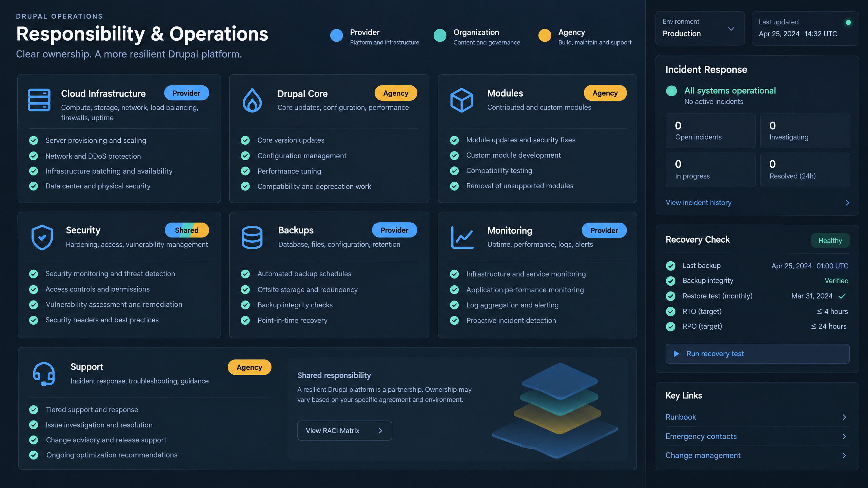Click the yellow Agency legend swatch
Viewport: 868px width, 488px height.
pyautogui.click(x=545, y=36)
